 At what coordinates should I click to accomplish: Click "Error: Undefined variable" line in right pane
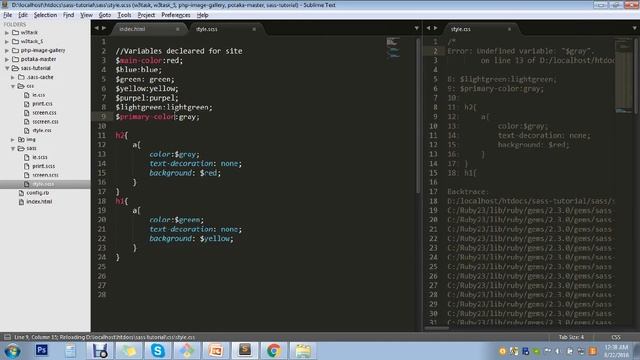521,51
